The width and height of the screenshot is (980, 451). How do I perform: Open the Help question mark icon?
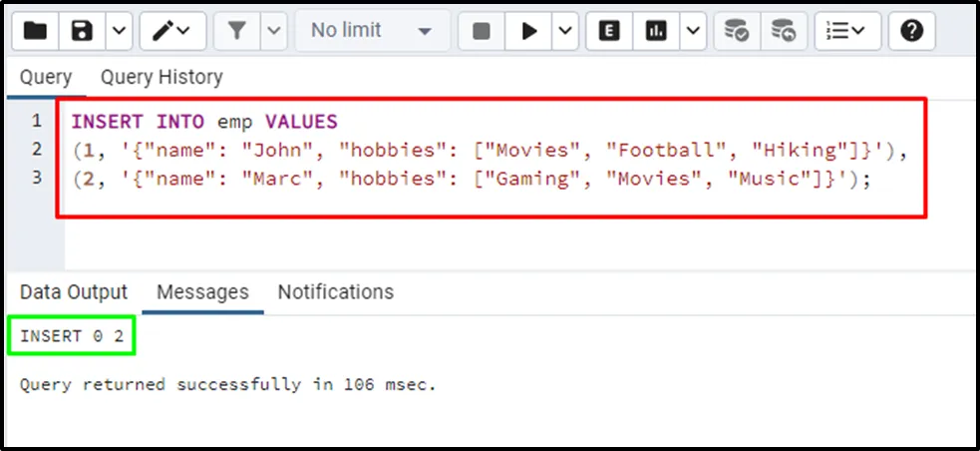[911, 31]
